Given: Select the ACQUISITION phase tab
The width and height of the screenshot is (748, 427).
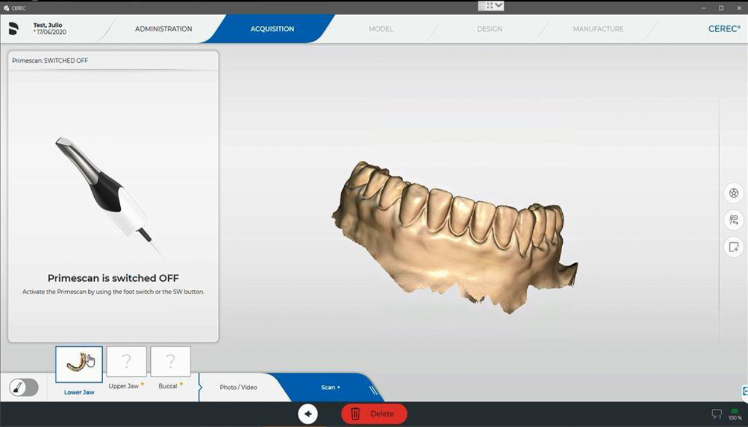Looking at the screenshot, I should point(272,29).
